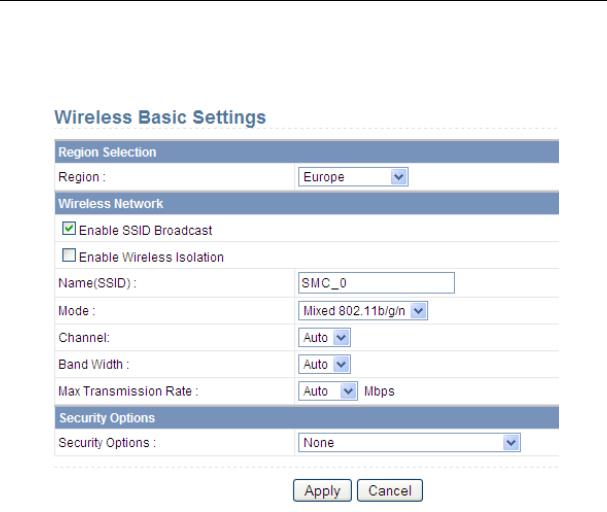Uncheck the Enable SSID Broadcast checkbox
Viewport: 607px width, 512px height.
[x=69, y=229]
